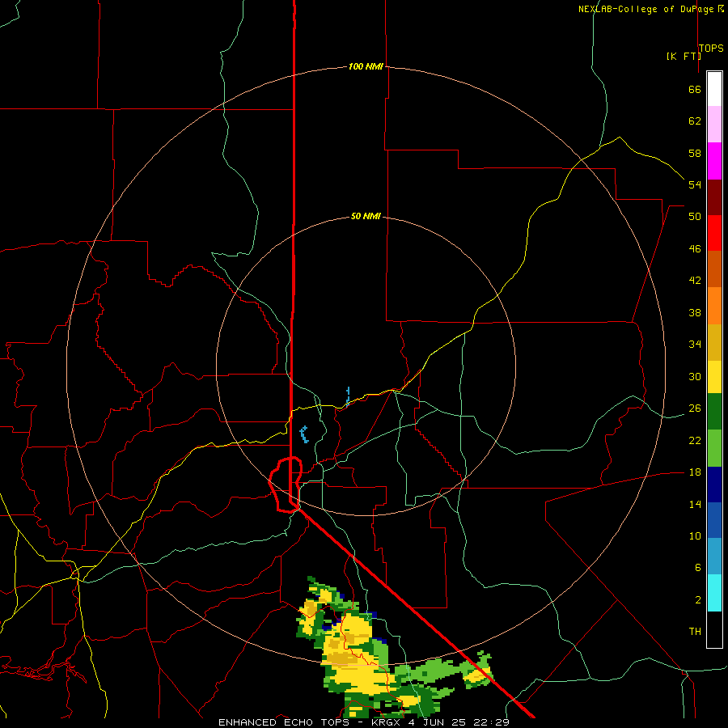The image size is (728, 728).
Task: Select the 10 legend value
Action: click(695, 535)
